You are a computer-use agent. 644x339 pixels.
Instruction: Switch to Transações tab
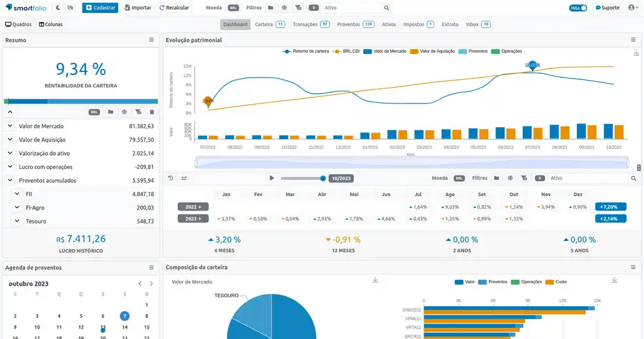point(311,24)
